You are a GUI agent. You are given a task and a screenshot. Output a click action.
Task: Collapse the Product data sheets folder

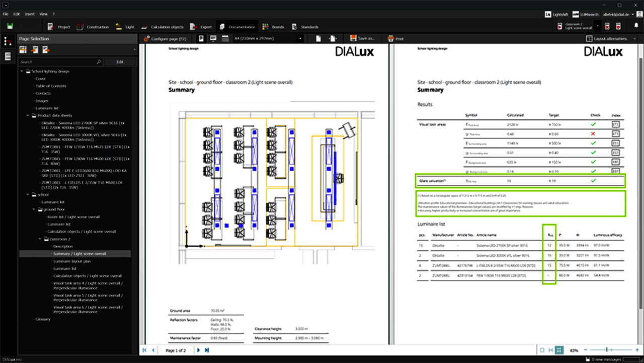click(x=28, y=115)
